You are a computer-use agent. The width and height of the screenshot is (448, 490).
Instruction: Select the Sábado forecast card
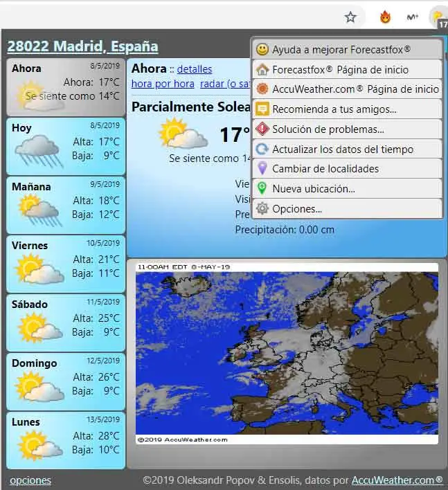tap(66, 323)
